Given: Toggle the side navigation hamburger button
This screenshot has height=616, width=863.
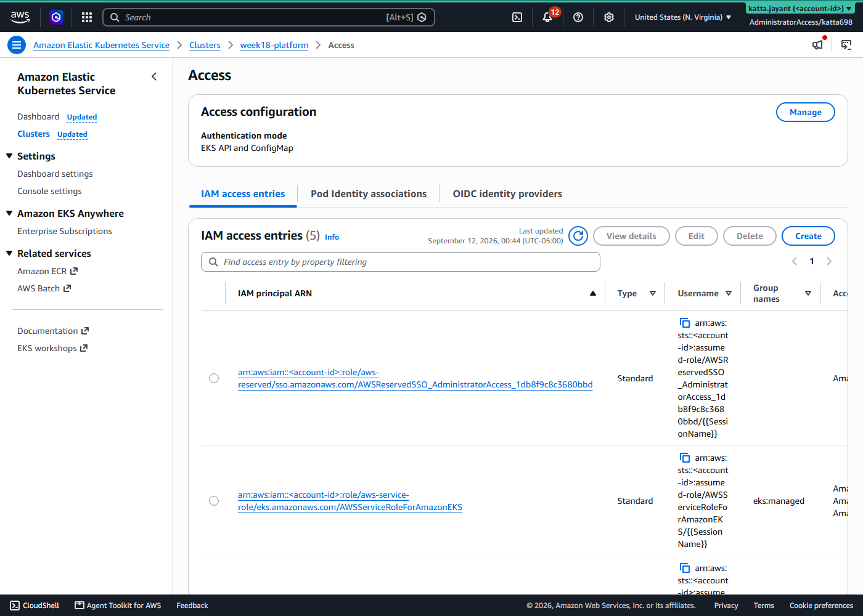Looking at the screenshot, I should pyautogui.click(x=17, y=45).
